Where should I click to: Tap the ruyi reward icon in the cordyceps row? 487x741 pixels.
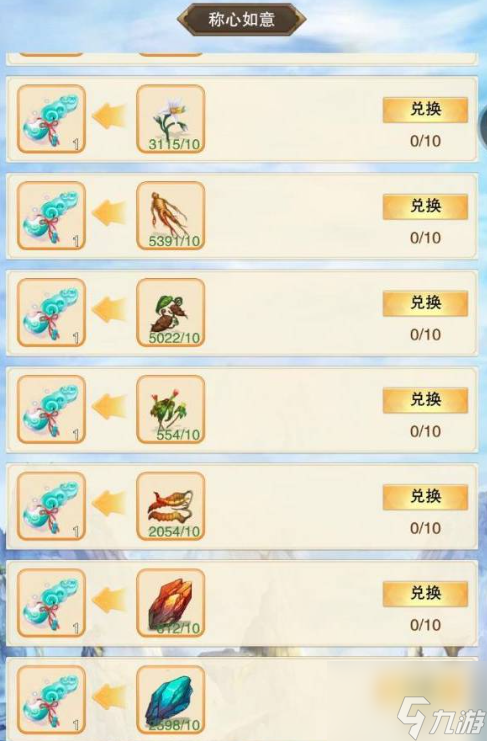point(51,506)
